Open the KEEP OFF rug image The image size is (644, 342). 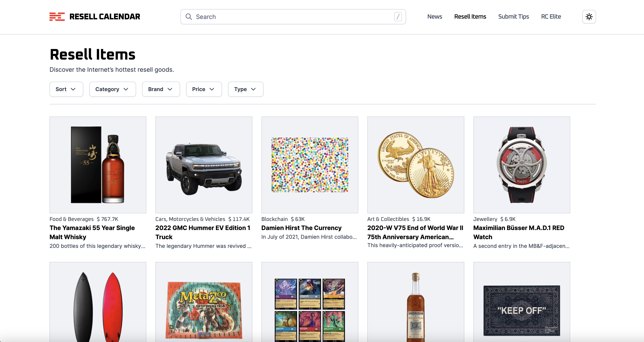(x=522, y=302)
